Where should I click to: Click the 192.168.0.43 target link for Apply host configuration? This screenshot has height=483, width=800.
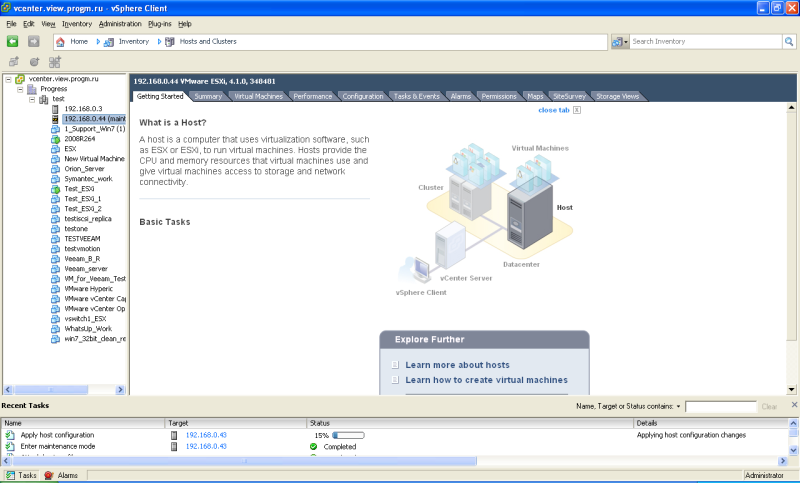pyautogui.click(x=206, y=435)
